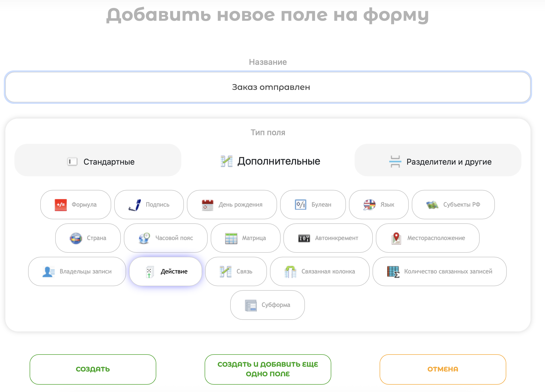Screen dimensions: 545x392
Task: Choose the Matrix (Матрица) table field
Action: click(245, 238)
